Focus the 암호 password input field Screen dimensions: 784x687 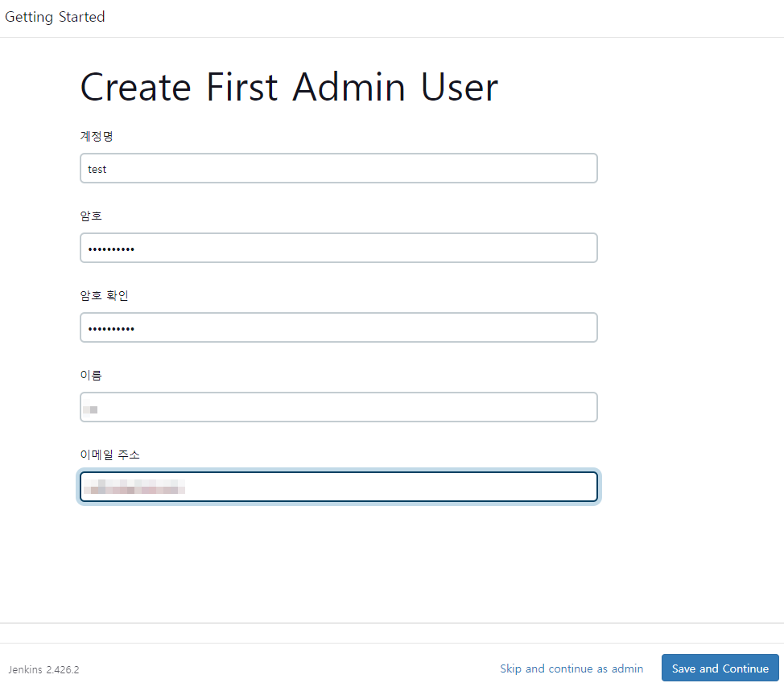(339, 248)
